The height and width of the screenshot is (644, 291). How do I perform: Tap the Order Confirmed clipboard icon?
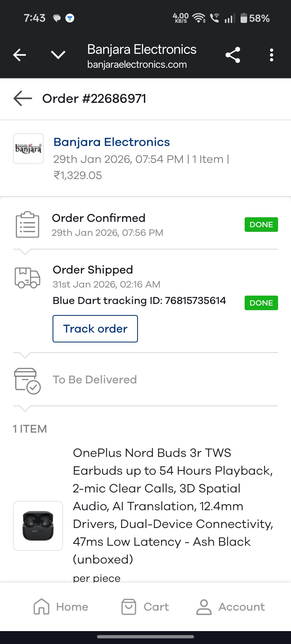pos(27,225)
